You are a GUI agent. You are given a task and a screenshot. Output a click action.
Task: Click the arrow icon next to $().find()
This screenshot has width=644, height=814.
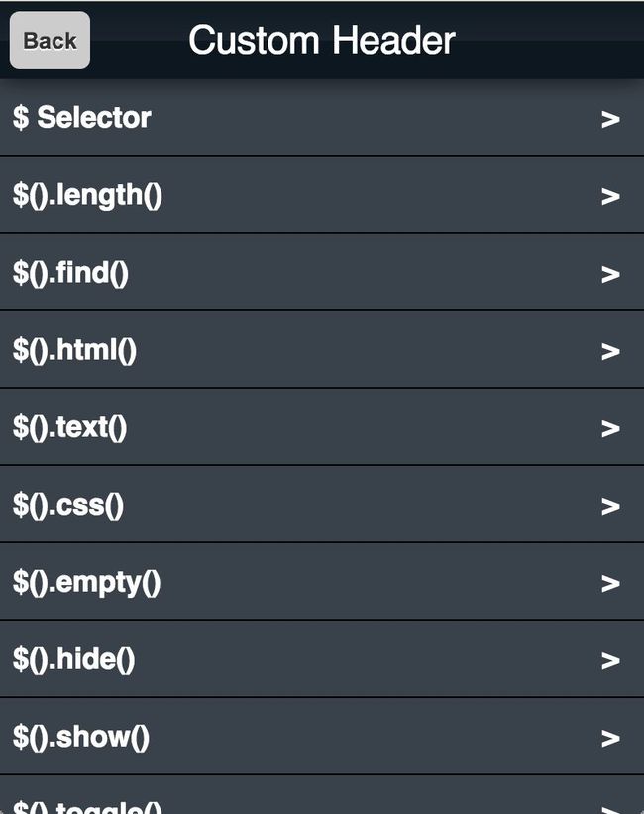[610, 274]
